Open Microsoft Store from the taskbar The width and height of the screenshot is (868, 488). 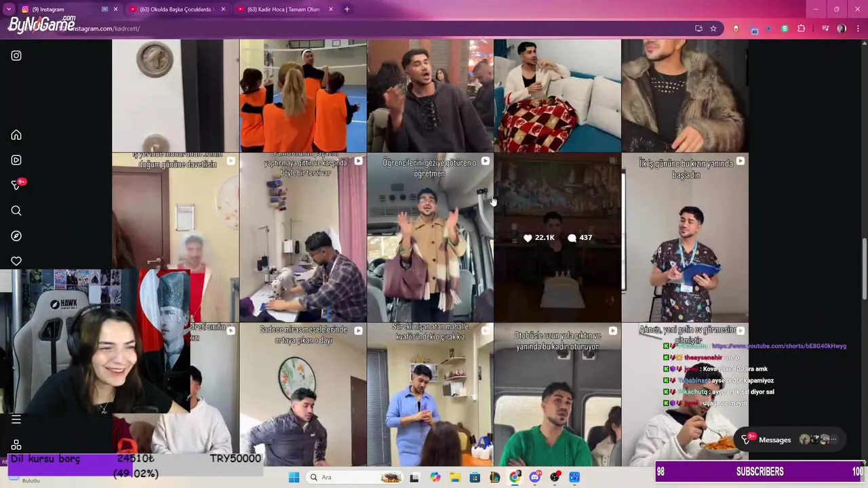(x=475, y=477)
